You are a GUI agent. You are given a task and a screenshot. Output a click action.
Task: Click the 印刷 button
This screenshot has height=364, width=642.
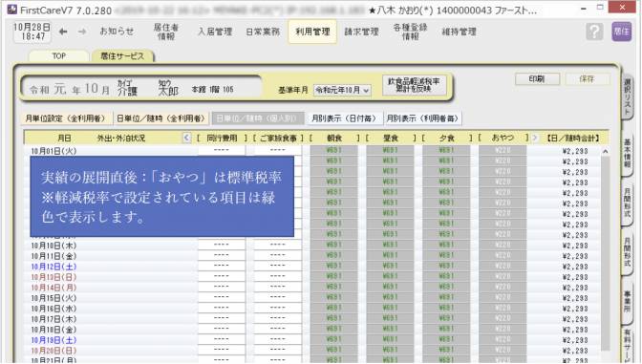537,79
